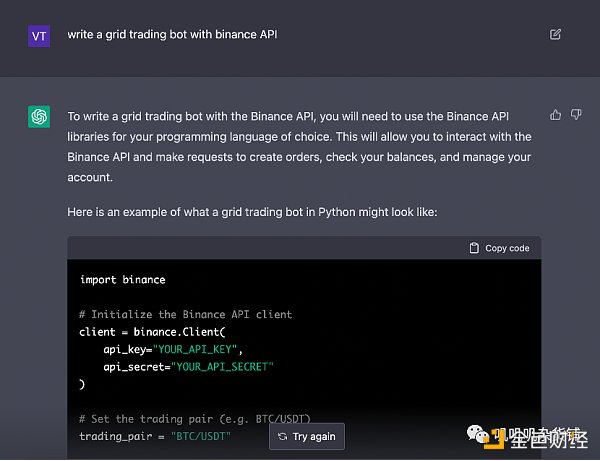600x461 pixels.
Task: Click the edit message pencil icon
Action: (x=556, y=34)
